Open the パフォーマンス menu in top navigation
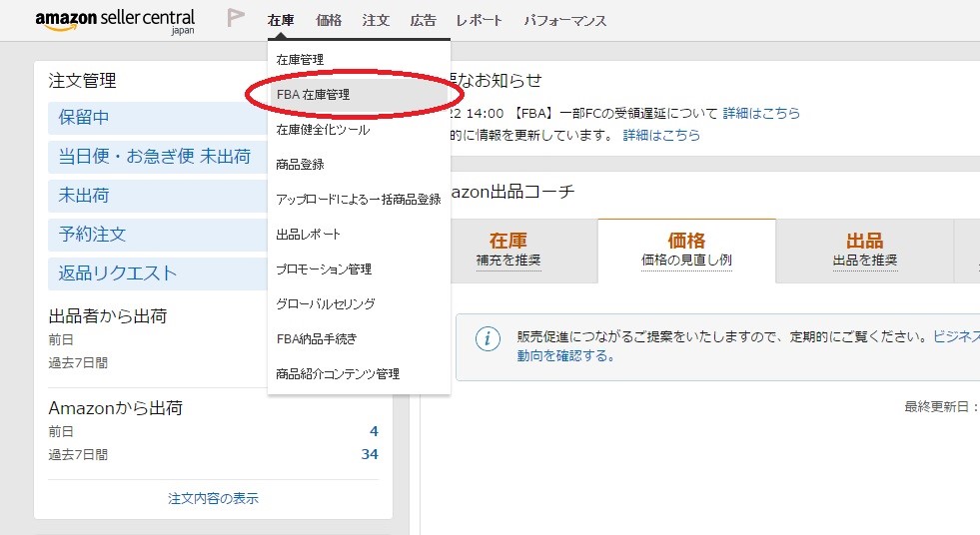Screen dimensions: 980x535 coord(565,21)
